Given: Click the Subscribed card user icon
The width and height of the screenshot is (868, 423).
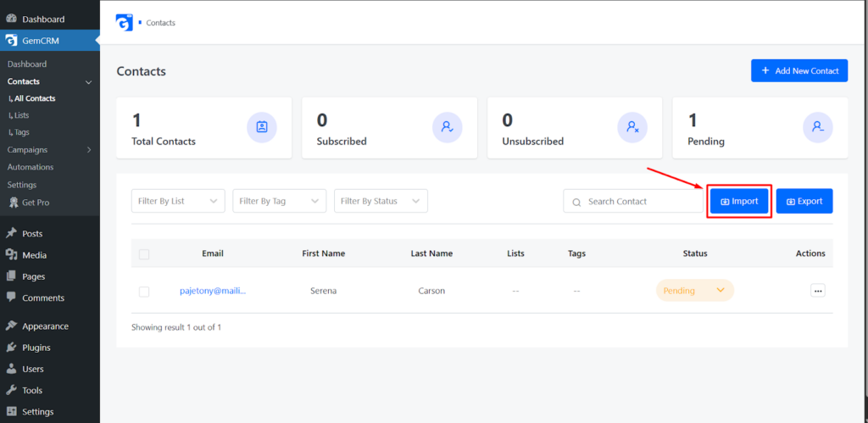Looking at the screenshot, I should coord(448,127).
